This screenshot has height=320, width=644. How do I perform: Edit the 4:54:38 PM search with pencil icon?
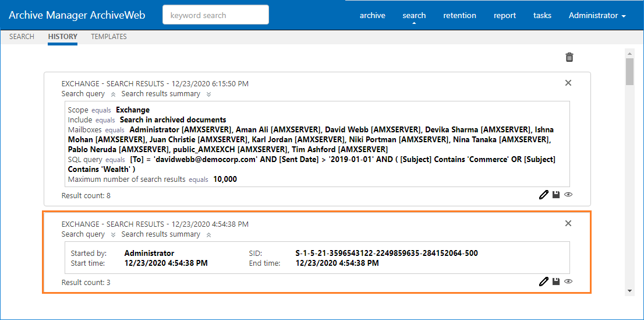coord(543,282)
